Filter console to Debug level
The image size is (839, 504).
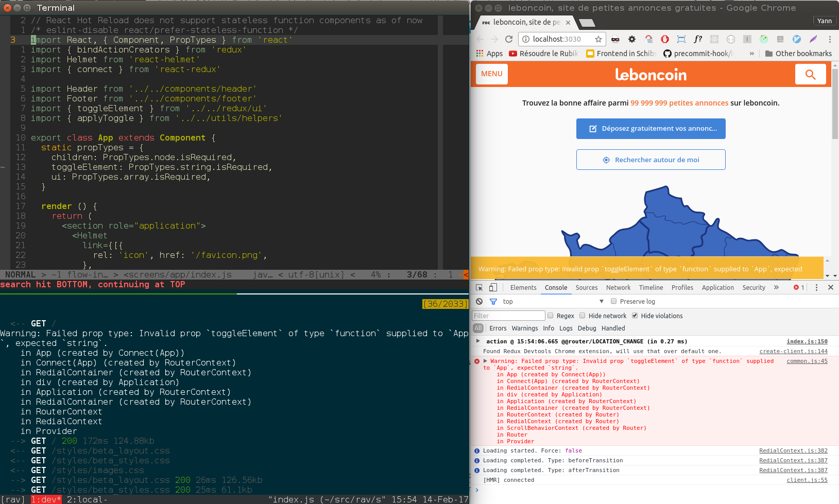pyautogui.click(x=587, y=328)
